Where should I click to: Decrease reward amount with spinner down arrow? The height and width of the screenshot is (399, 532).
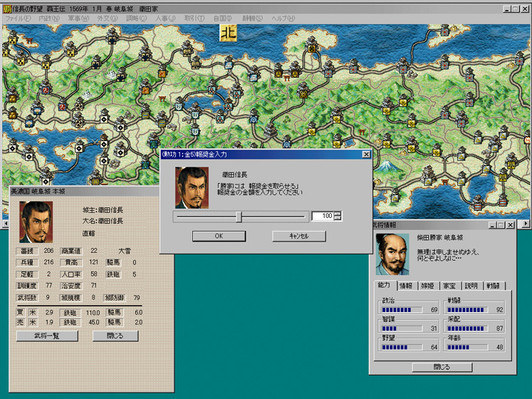338,218
